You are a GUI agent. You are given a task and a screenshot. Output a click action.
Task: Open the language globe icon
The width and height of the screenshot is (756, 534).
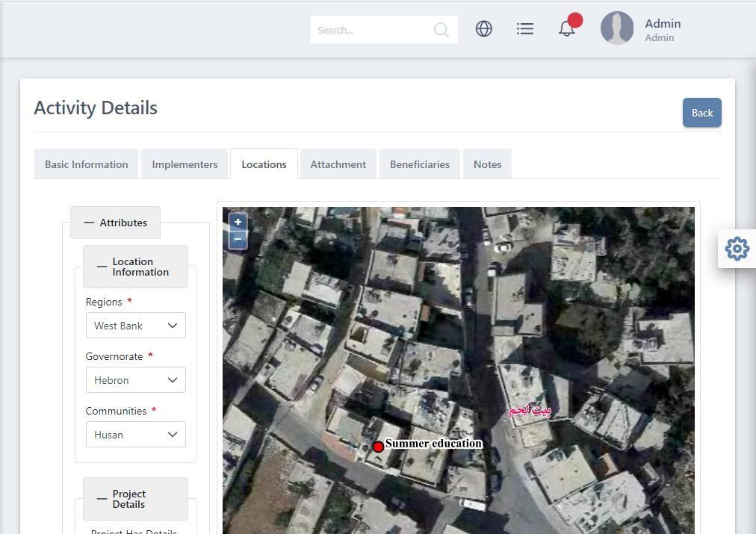[483, 29]
